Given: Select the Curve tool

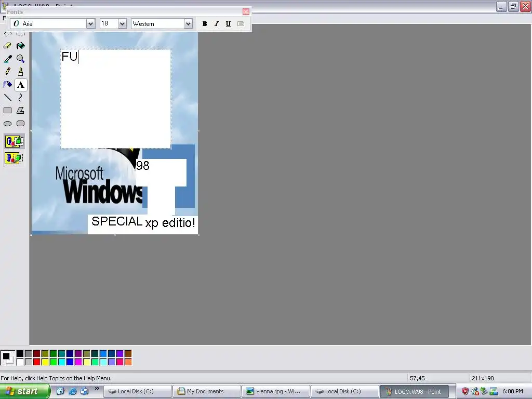Looking at the screenshot, I should point(21,98).
